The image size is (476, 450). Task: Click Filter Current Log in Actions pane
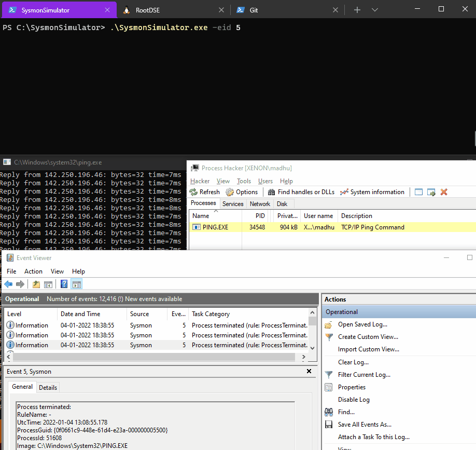(365, 374)
